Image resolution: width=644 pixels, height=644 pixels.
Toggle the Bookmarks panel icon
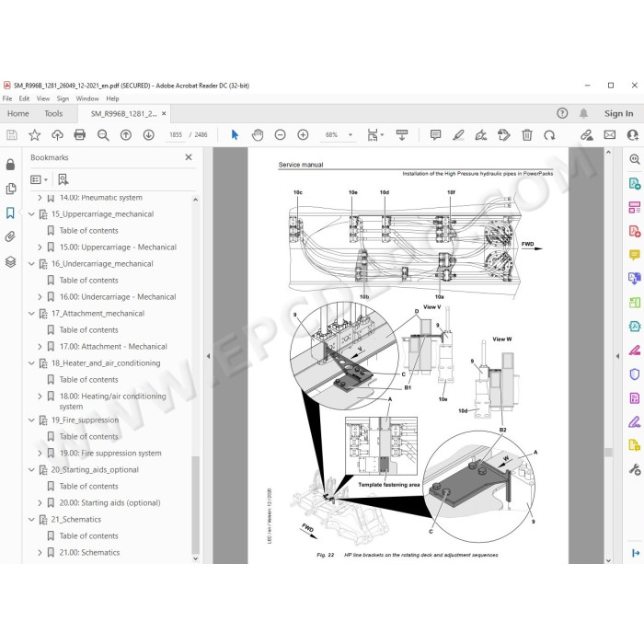pos(10,213)
